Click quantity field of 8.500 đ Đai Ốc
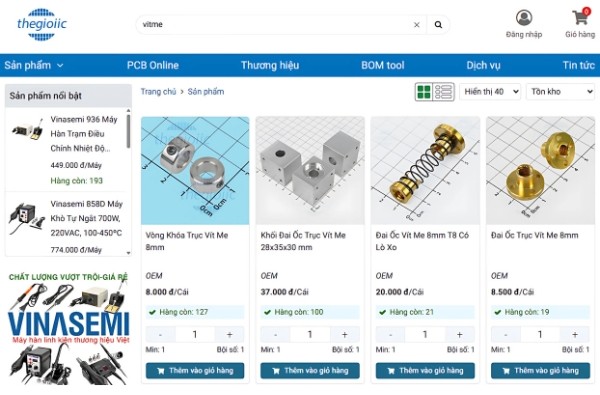Screen dimensions: 600x395 pyautogui.click(x=540, y=335)
